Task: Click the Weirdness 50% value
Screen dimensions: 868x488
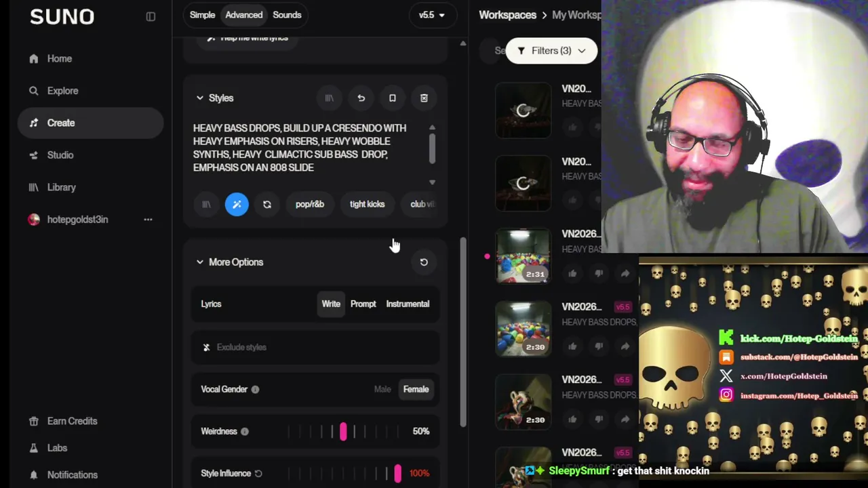Action: pyautogui.click(x=420, y=432)
